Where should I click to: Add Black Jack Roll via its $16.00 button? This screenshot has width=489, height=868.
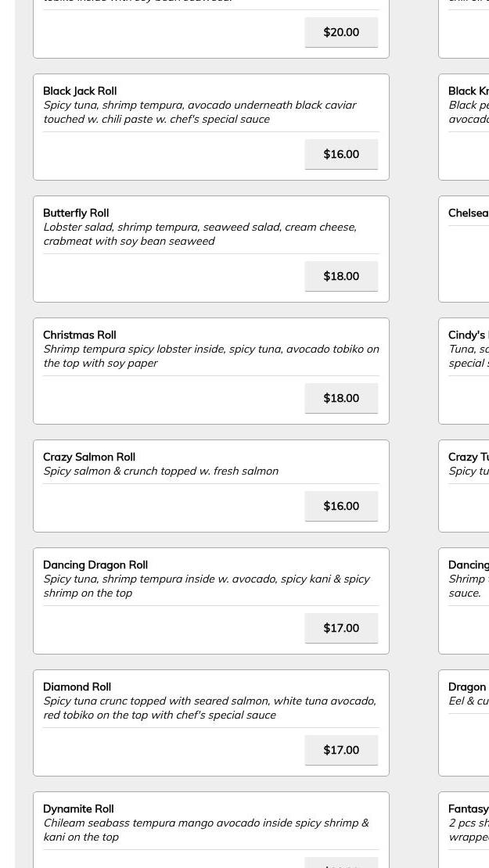(x=341, y=154)
